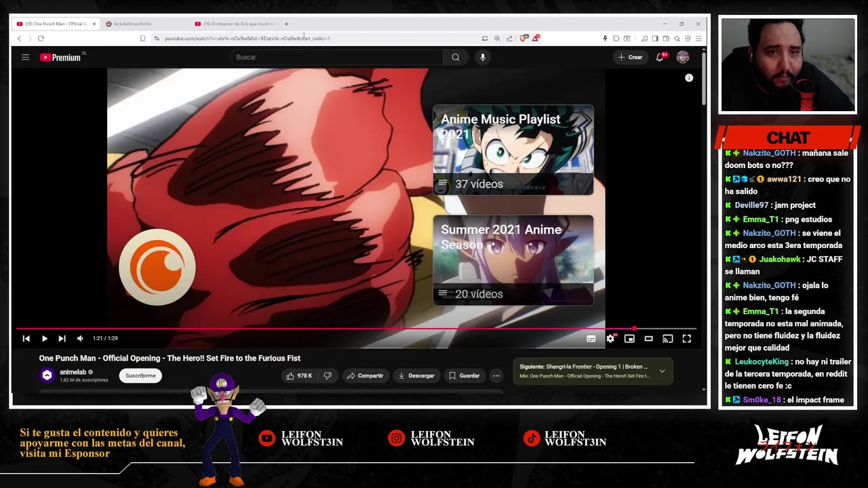Open a new browser tab
Image resolution: width=868 pixels, height=488 pixels.
click(286, 24)
